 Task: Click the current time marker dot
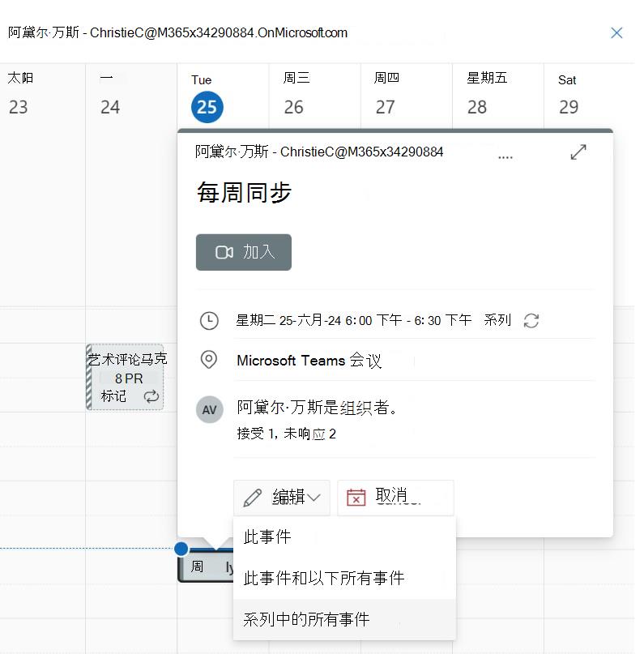click(x=181, y=549)
